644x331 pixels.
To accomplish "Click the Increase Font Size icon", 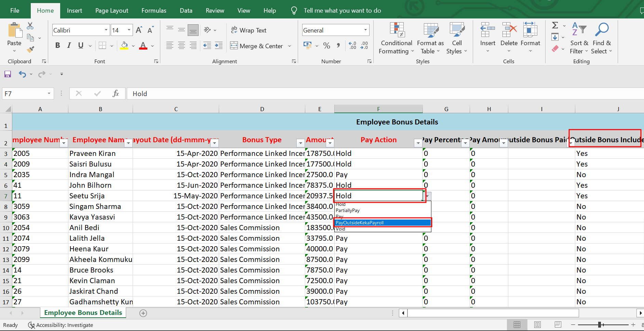I will click(139, 30).
